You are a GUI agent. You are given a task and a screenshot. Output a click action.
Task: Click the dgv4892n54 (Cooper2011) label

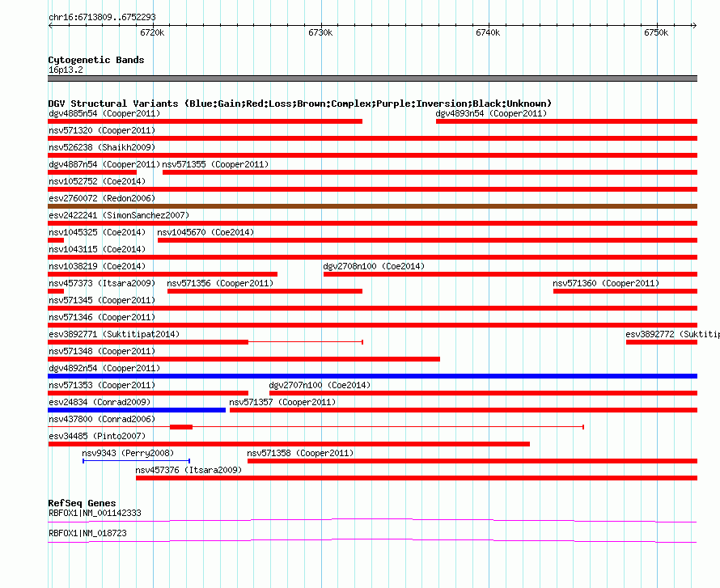(104, 368)
